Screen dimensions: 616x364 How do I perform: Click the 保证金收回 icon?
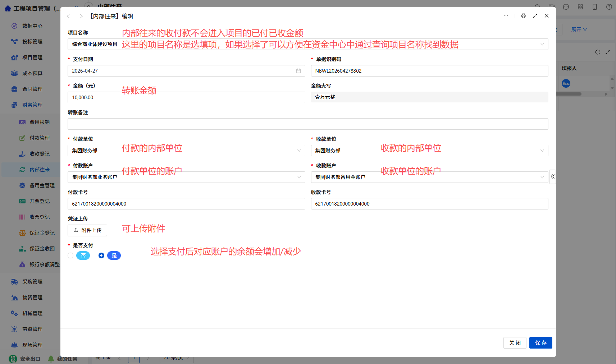tap(22, 249)
